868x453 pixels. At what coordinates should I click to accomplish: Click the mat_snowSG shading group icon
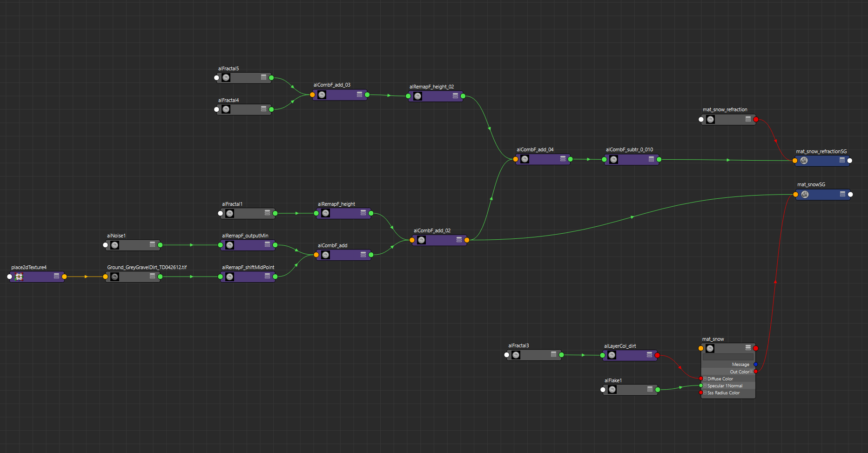(805, 195)
